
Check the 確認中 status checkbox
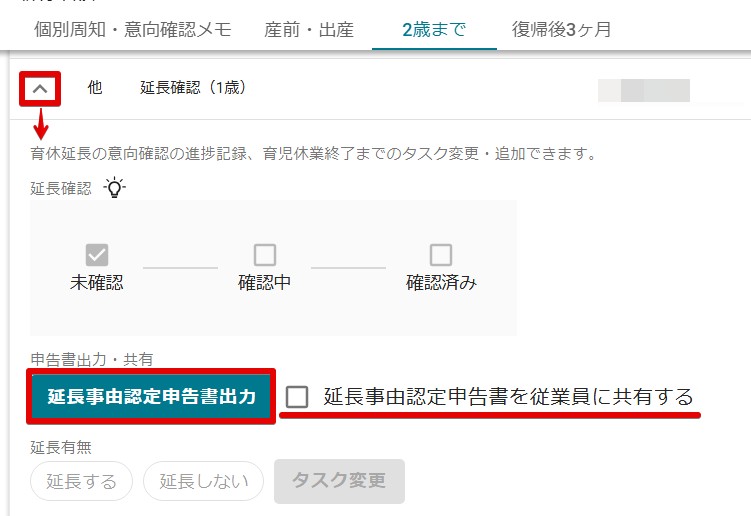tap(264, 254)
